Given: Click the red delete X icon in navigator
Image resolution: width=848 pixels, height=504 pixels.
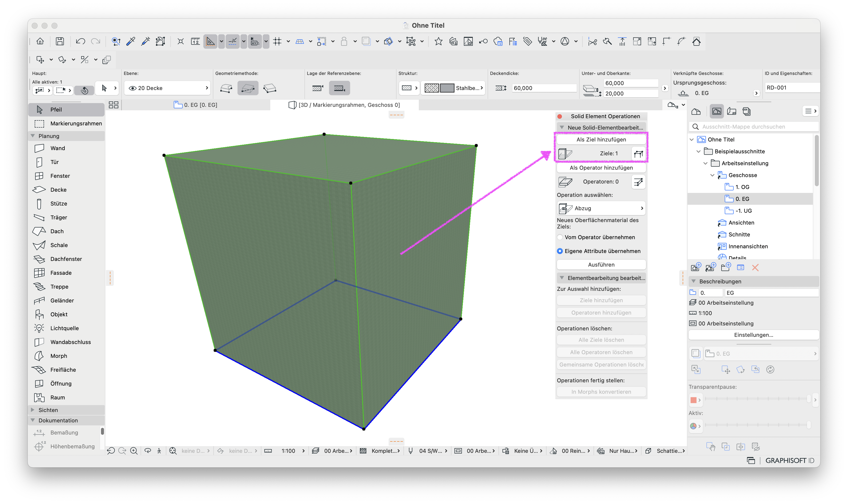Looking at the screenshot, I should click(x=755, y=268).
